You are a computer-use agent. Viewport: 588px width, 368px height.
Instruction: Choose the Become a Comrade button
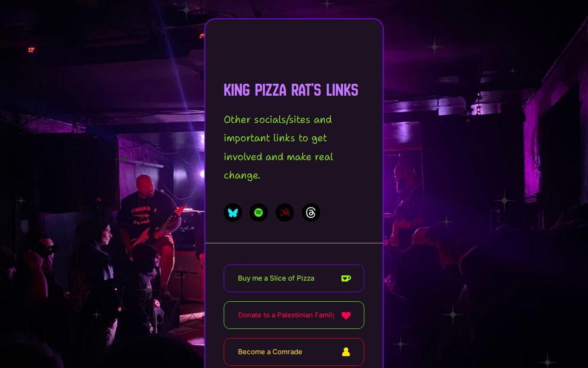[x=294, y=352]
